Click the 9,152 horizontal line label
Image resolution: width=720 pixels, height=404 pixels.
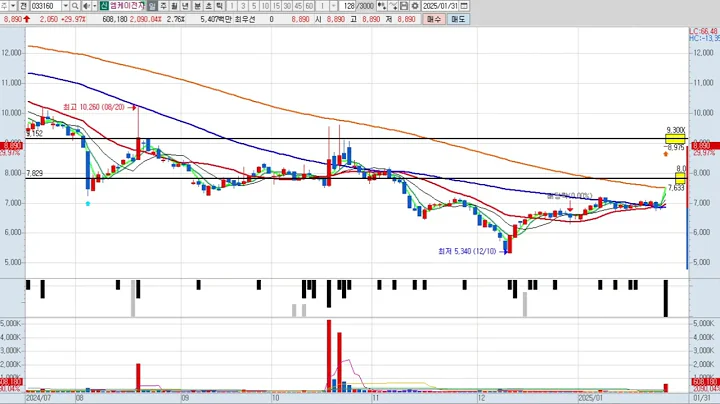point(34,134)
